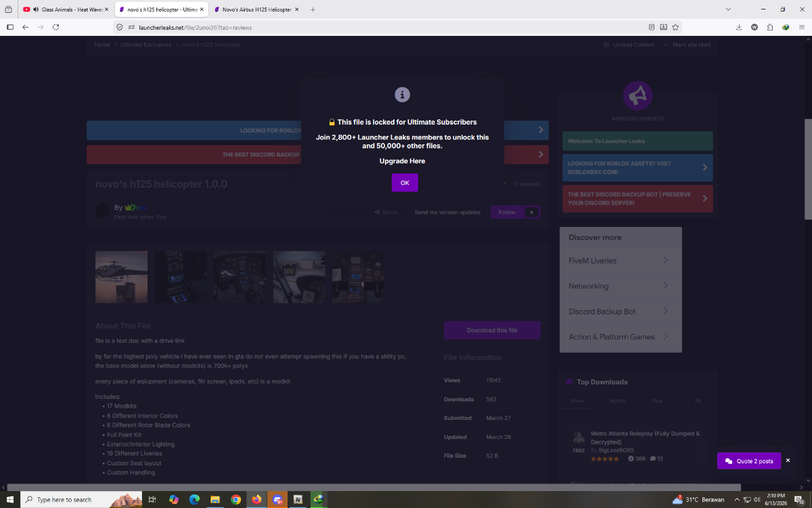Image resolution: width=812 pixels, height=508 pixels.
Task: Expand the FiveM Liveries item
Action: click(x=621, y=260)
